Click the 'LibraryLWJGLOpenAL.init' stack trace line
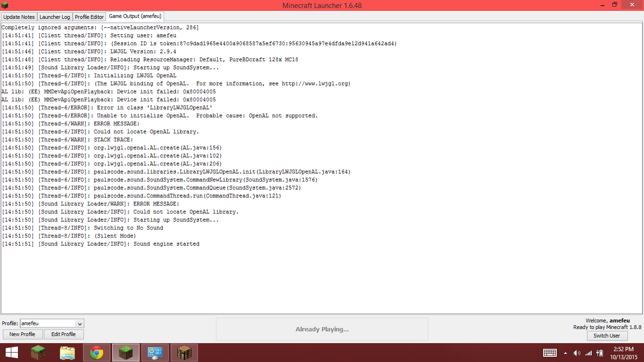This screenshot has width=644, height=362. click(176, 172)
